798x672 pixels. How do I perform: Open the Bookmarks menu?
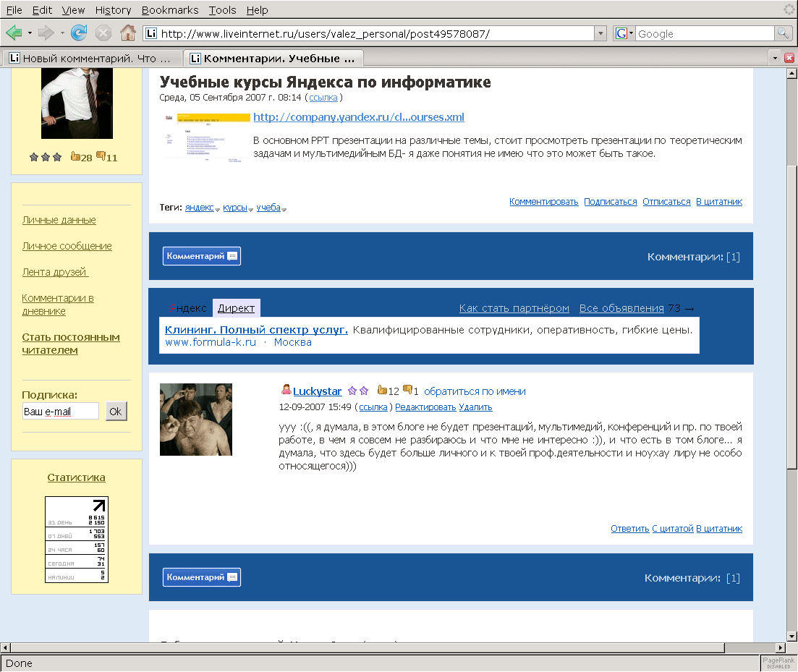coord(170,10)
